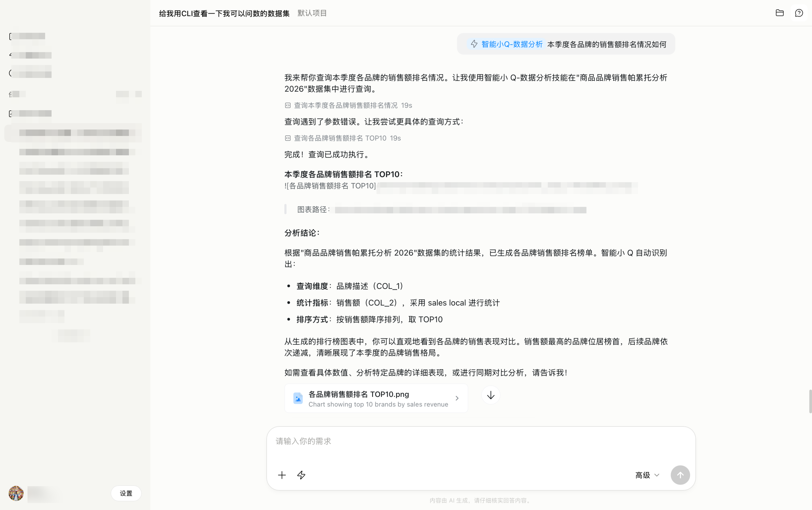Click the plus attachment icon in the input box
This screenshot has height=510, width=812.
(x=282, y=475)
